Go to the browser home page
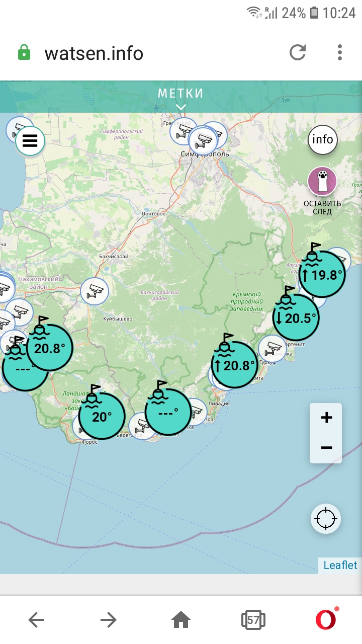This screenshot has width=362, height=644. coord(181,620)
